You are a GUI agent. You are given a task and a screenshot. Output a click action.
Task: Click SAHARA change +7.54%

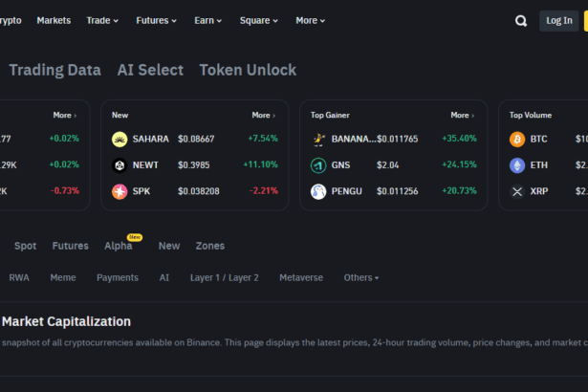pos(263,139)
